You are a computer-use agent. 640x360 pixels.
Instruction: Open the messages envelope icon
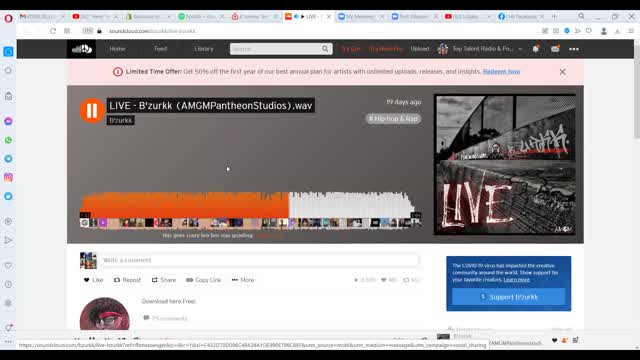click(x=555, y=49)
